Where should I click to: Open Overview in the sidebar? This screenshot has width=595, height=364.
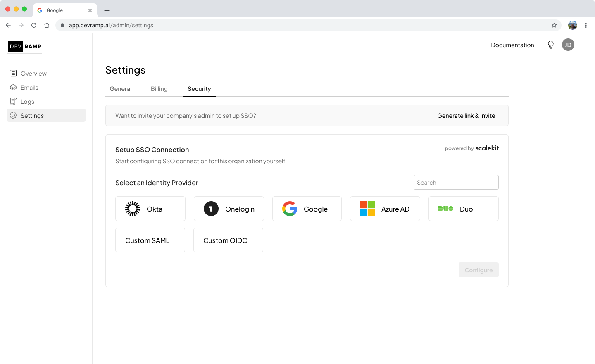pos(46,73)
